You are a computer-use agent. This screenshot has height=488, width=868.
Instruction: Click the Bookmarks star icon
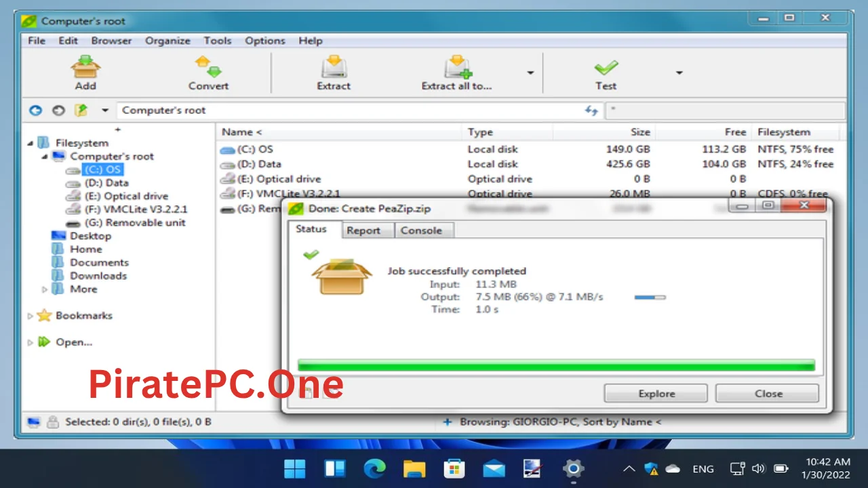pyautogui.click(x=44, y=315)
